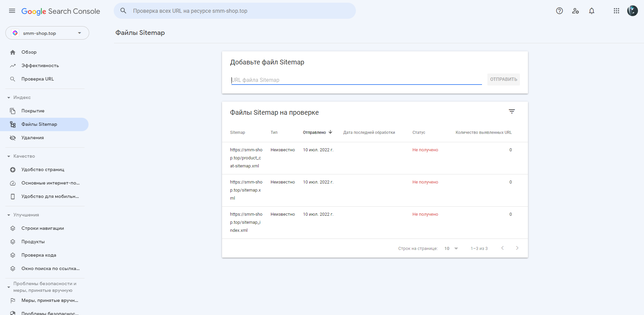Open the notifications bell
The width and height of the screenshot is (644, 315).
tap(592, 11)
